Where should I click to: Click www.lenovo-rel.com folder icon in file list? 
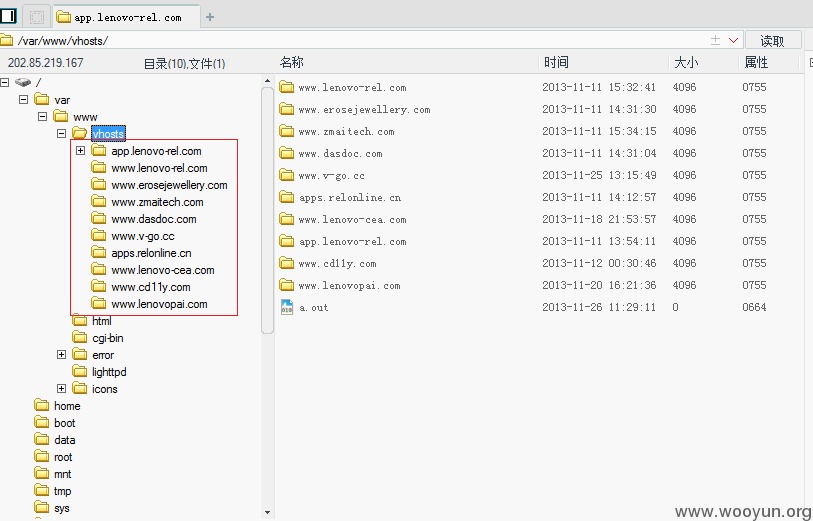coord(286,87)
